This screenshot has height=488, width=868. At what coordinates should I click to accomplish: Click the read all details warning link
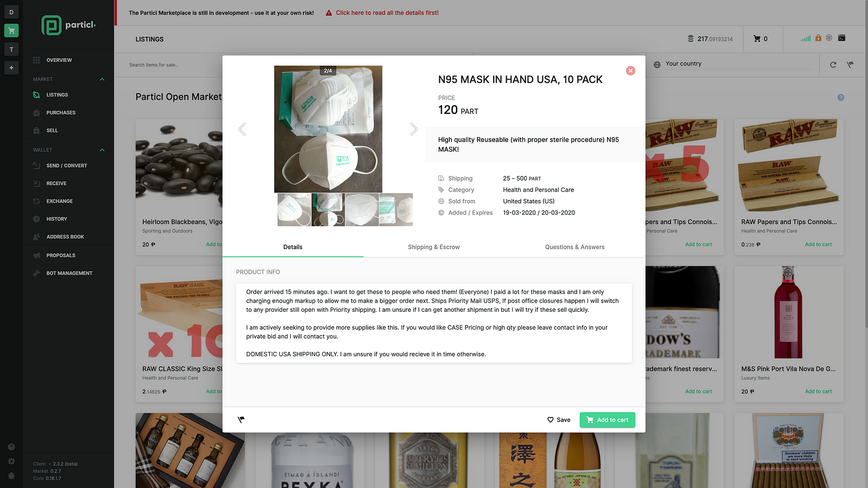[x=387, y=12]
